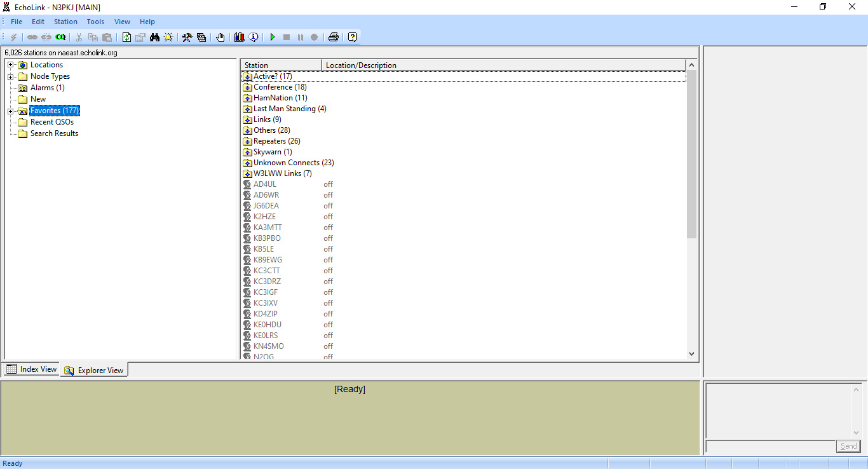
Task: Select station KA3MTT in the list
Action: [268, 228]
